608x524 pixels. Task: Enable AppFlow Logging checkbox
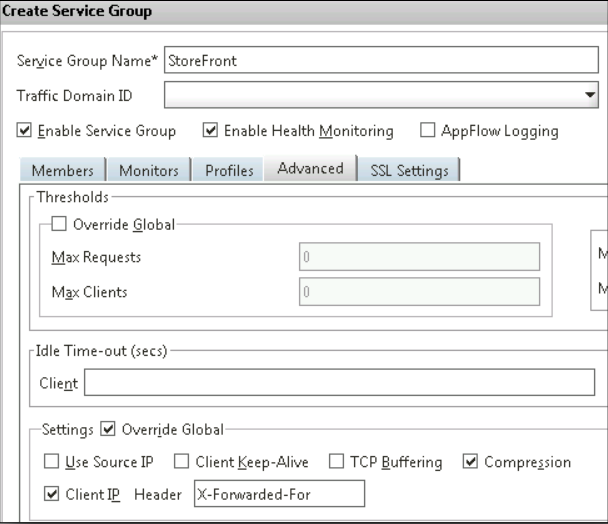click(x=428, y=131)
